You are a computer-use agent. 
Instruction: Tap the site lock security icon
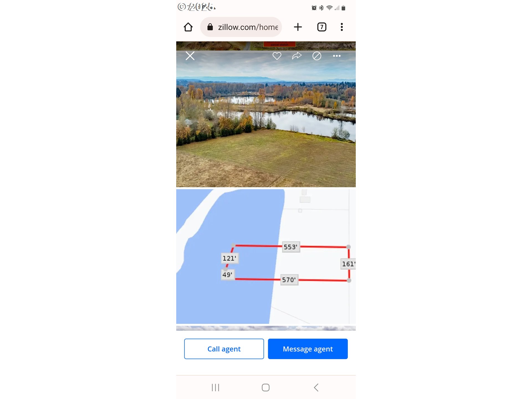click(210, 27)
